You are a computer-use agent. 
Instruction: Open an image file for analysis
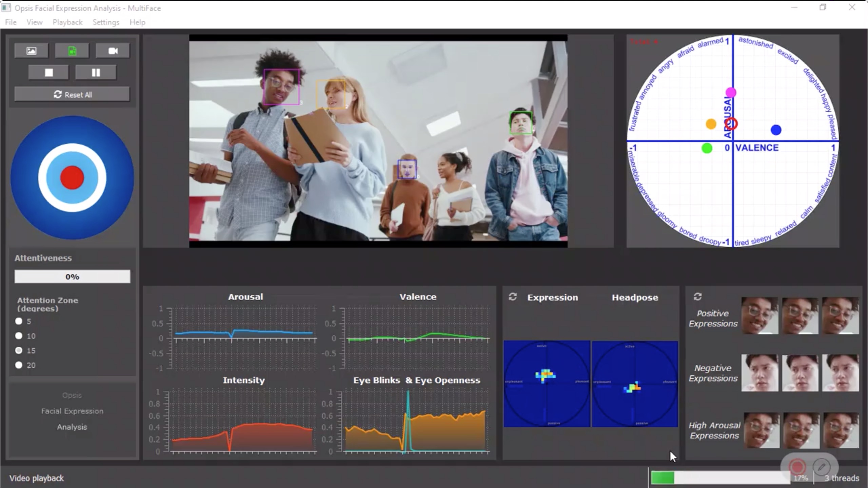pyautogui.click(x=31, y=50)
